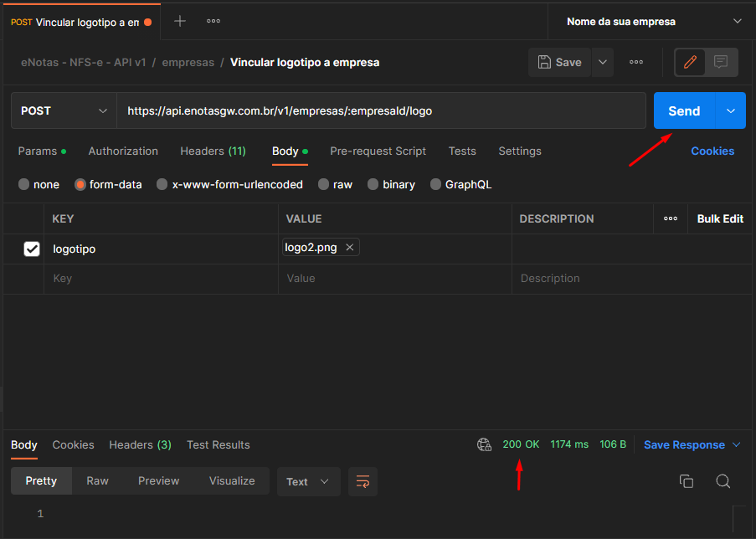Click the Save button
756x539 pixels.
click(x=560, y=62)
